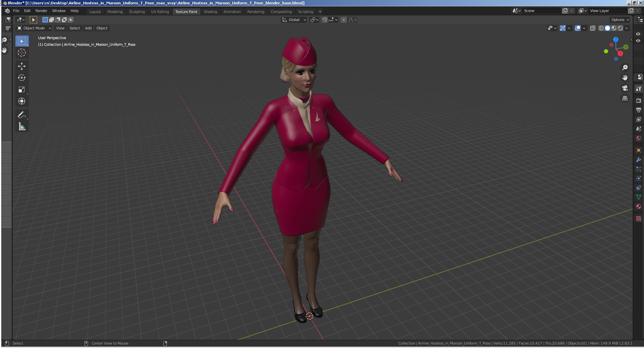Image resolution: width=644 pixels, height=348 pixels.
Task: Open the Edit menu
Action: (27, 11)
